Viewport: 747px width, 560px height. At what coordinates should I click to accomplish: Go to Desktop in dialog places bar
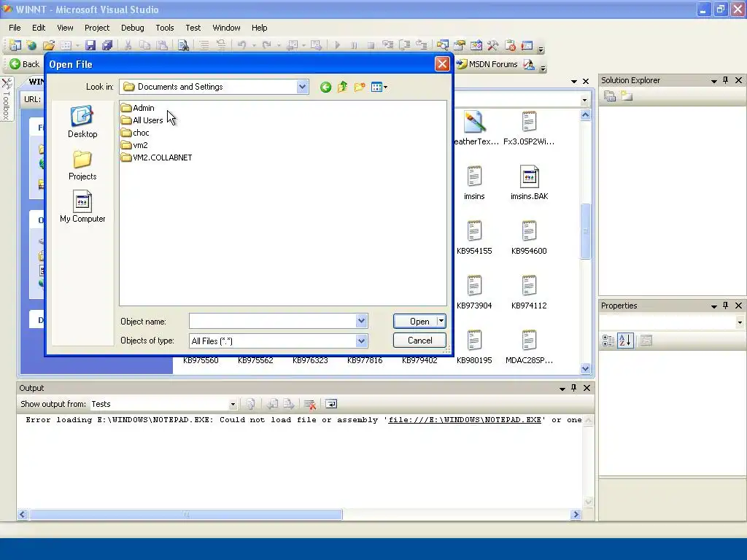point(82,122)
